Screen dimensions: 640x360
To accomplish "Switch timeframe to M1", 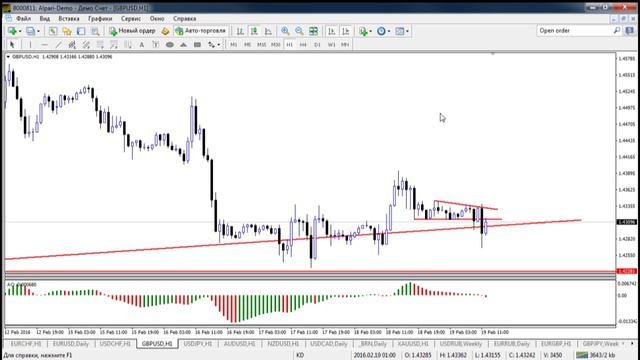I will pos(233,44).
